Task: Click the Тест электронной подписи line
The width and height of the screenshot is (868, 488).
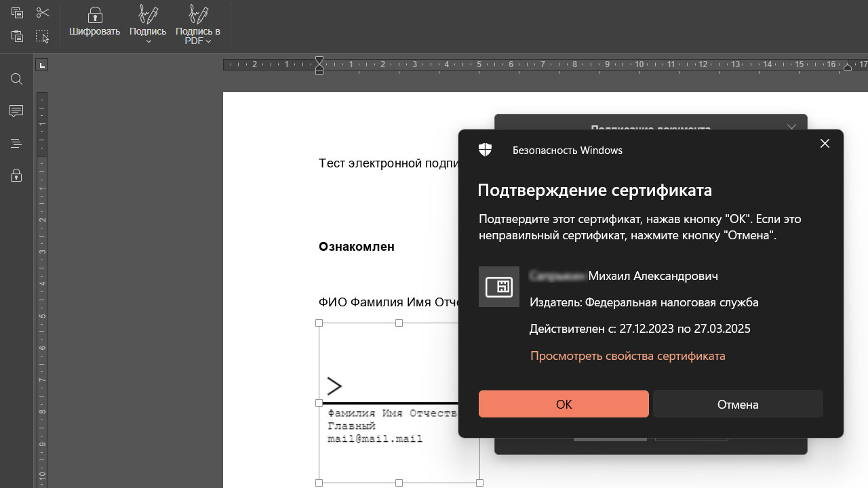Action: (x=389, y=163)
